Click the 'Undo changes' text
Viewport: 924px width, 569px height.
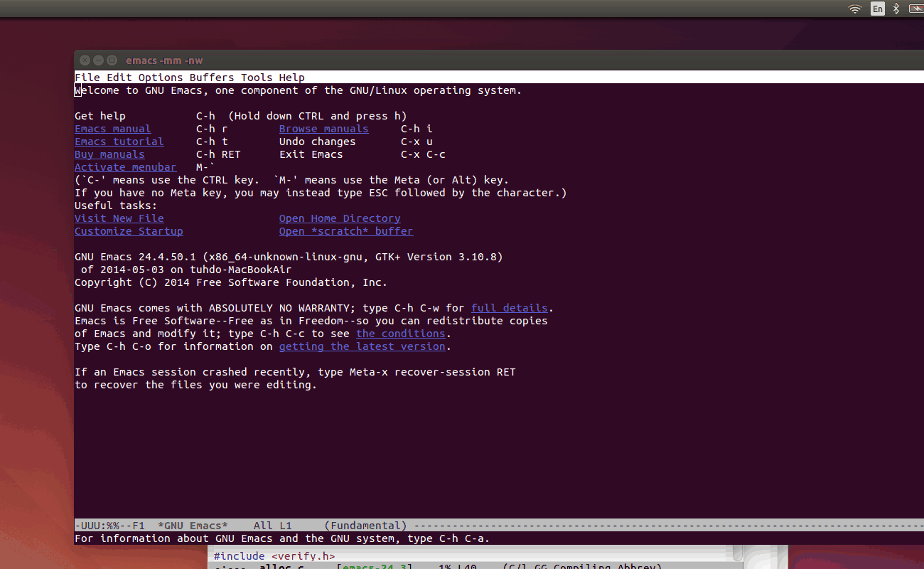(318, 142)
